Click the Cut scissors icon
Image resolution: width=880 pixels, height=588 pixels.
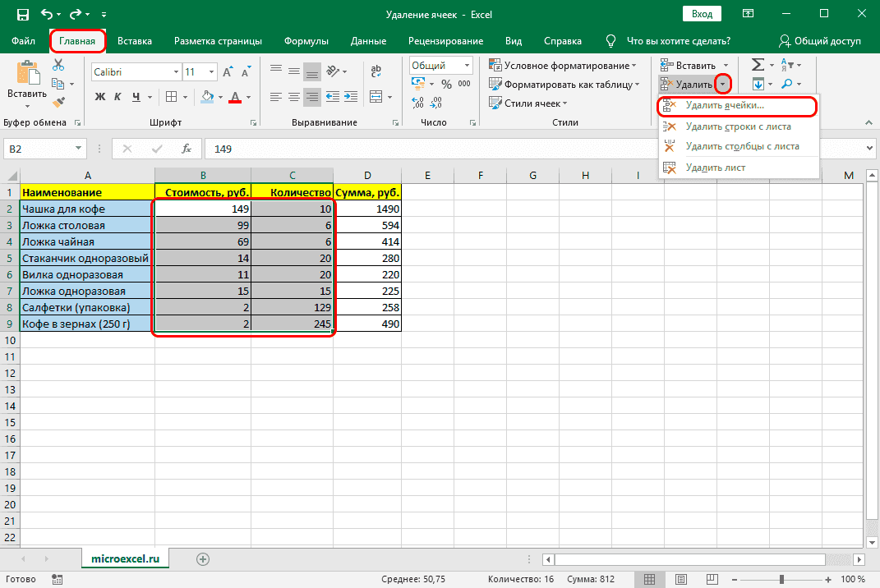[x=58, y=65]
